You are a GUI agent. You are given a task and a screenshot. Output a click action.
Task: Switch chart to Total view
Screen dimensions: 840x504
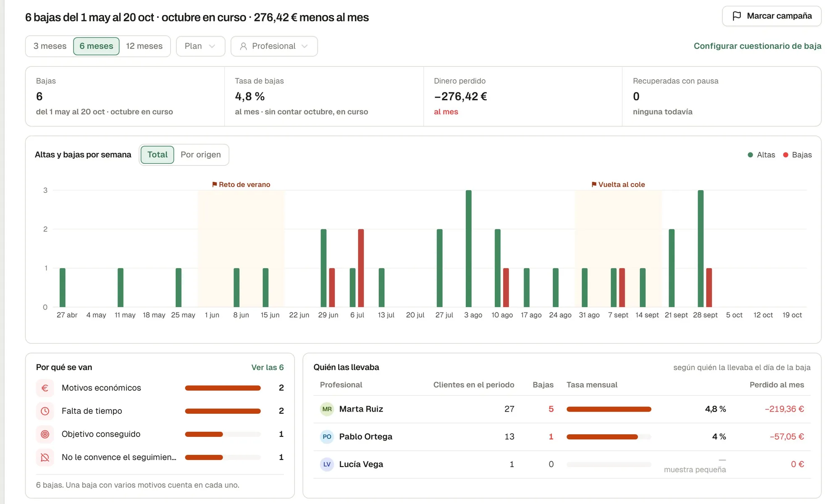pos(157,155)
